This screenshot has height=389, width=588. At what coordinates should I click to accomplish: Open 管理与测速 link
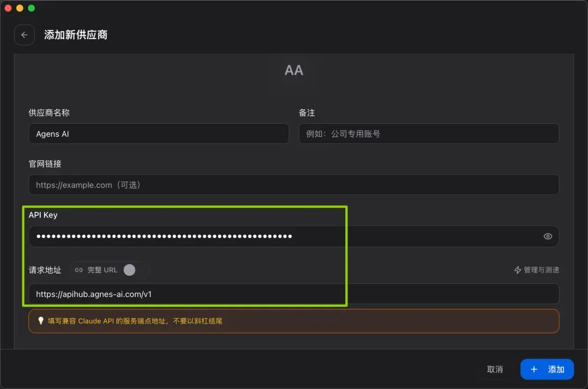click(x=536, y=270)
